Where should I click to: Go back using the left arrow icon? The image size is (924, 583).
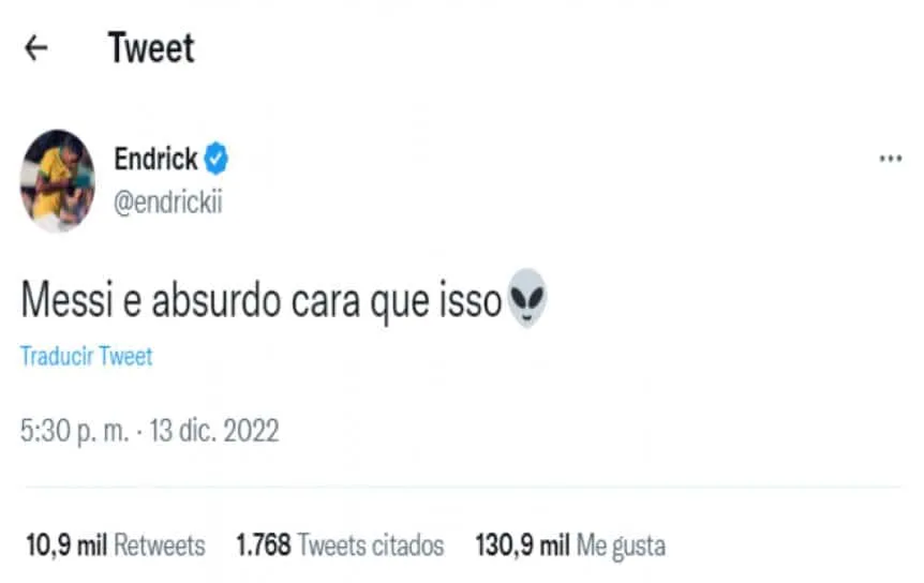[36, 49]
